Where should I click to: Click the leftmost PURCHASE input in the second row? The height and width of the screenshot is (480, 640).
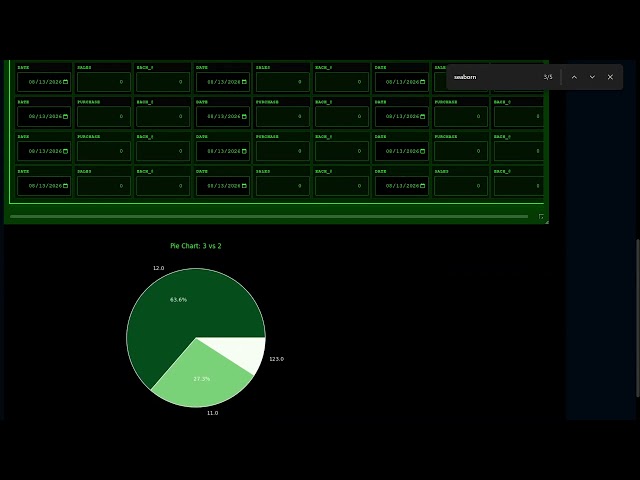point(104,116)
